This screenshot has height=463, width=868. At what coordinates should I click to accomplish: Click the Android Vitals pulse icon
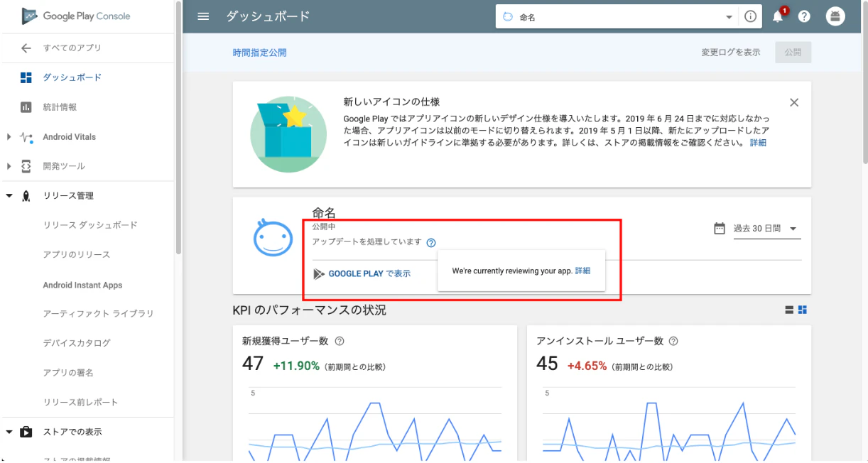pos(26,137)
